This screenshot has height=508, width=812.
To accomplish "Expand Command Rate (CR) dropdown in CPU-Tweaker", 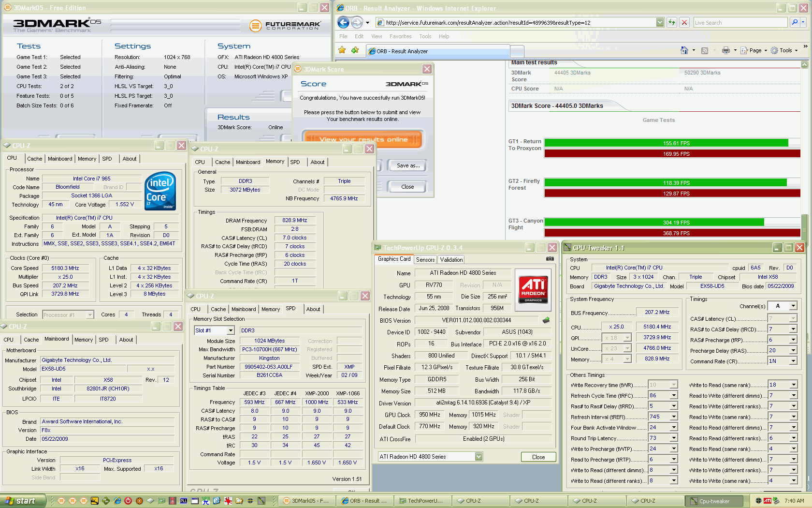I will pyautogui.click(x=793, y=361).
